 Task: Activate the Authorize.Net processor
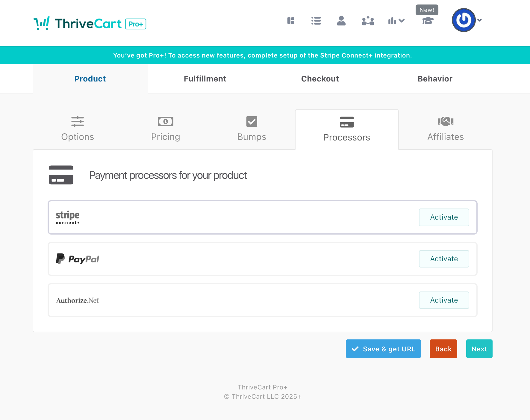point(444,300)
